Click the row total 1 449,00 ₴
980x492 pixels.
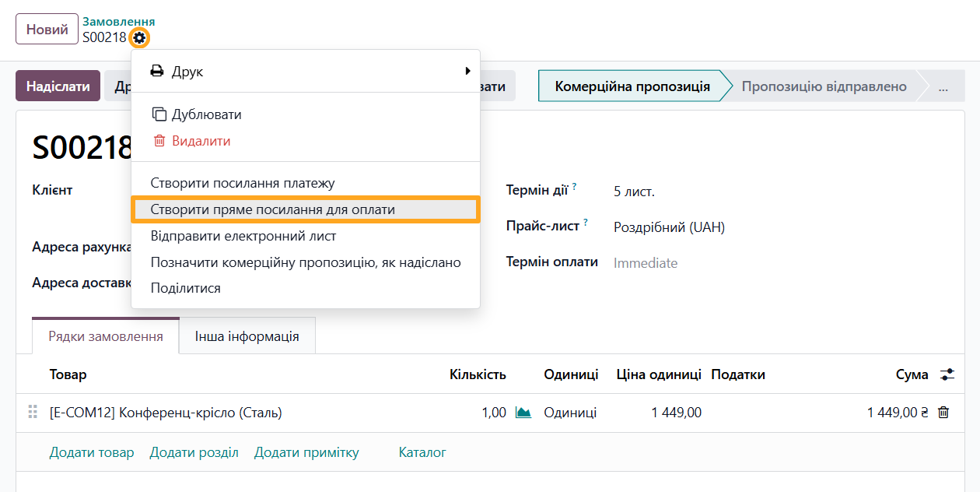tap(898, 413)
